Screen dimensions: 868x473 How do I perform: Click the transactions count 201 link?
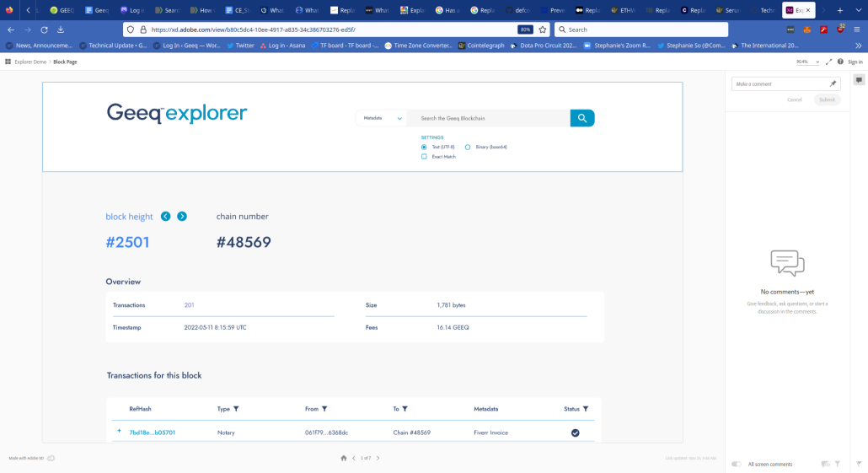pos(190,305)
